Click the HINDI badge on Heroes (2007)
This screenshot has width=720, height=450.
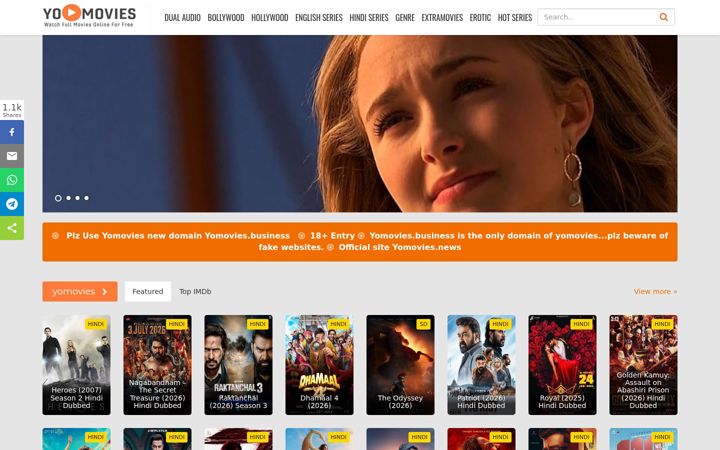pos(96,324)
